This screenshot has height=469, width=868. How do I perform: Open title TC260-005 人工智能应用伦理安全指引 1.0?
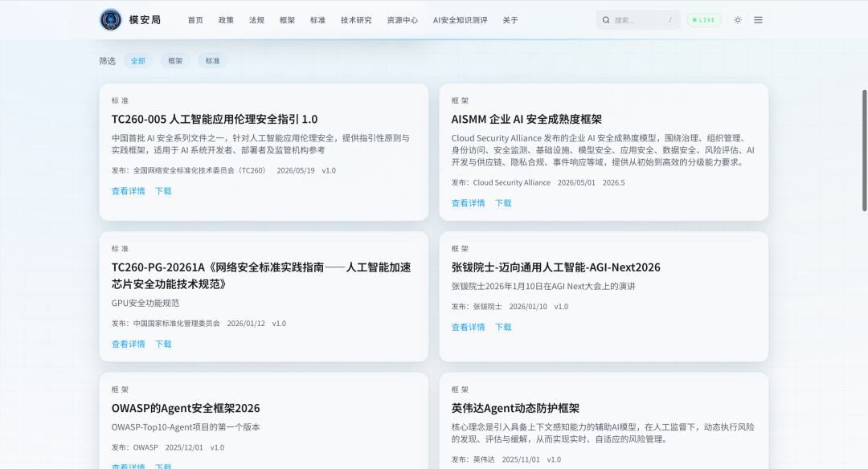click(215, 119)
